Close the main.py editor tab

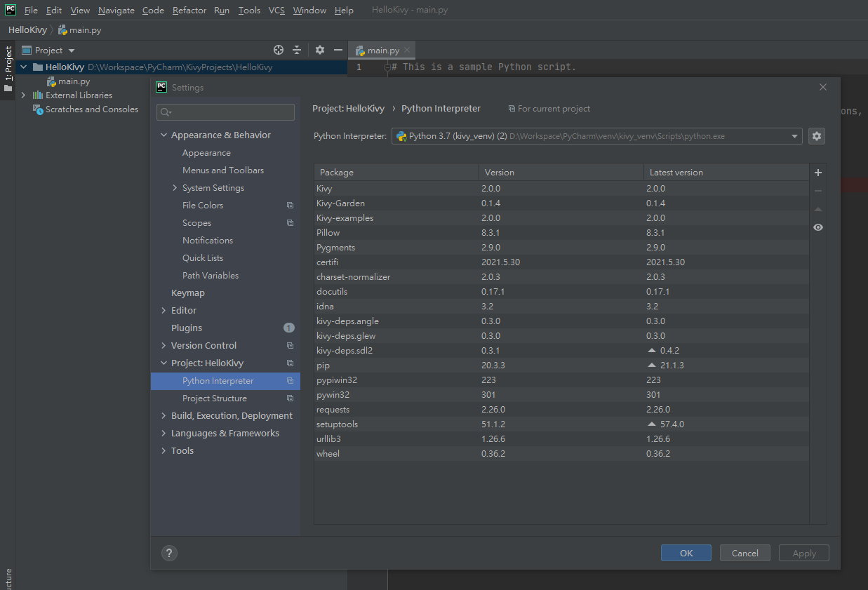point(407,51)
